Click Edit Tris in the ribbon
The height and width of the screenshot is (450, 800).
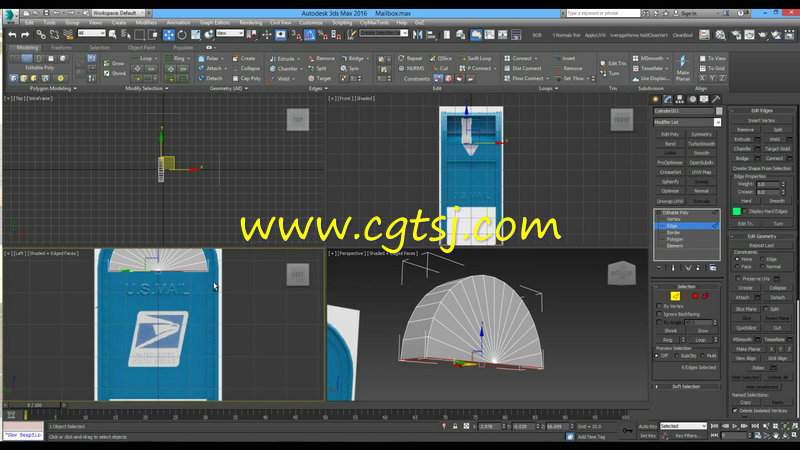click(613, 63)
